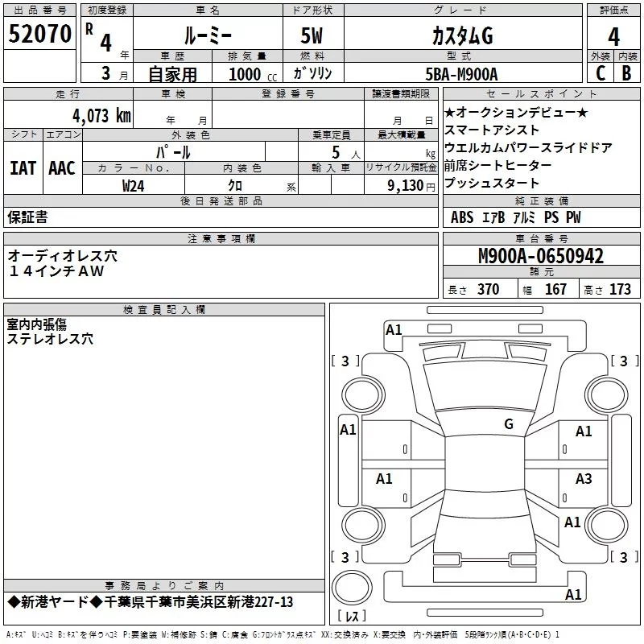The height and width of the screenshot is (644, 644).
Task: Click the inspector note ステレオレス穴
Action: coord(50,339)
